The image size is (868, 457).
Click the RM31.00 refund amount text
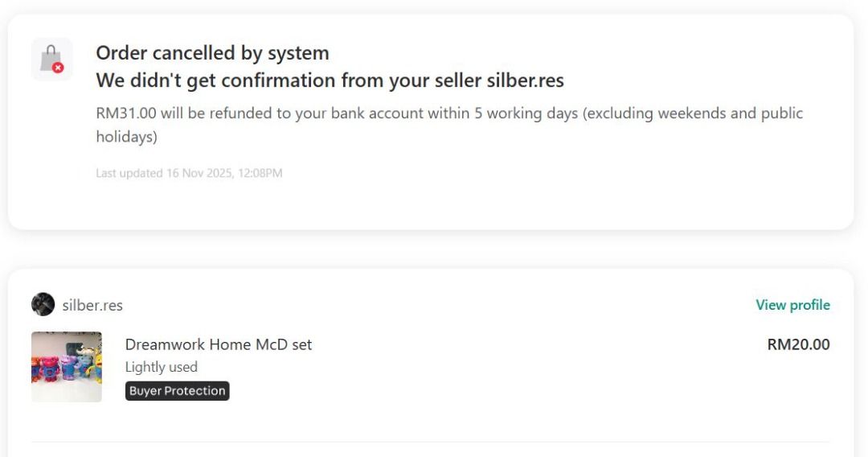(x=125, y=113)
